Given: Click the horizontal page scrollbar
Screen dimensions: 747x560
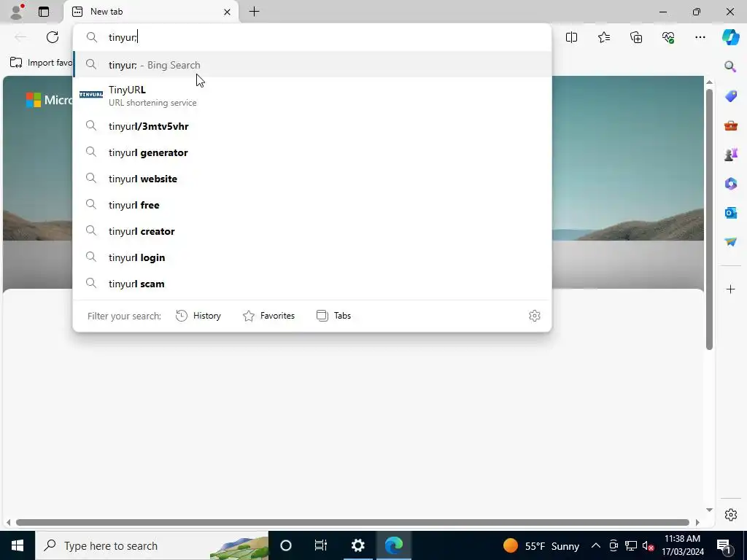Looking at the screenshot, I should click(x=352, y=522).
